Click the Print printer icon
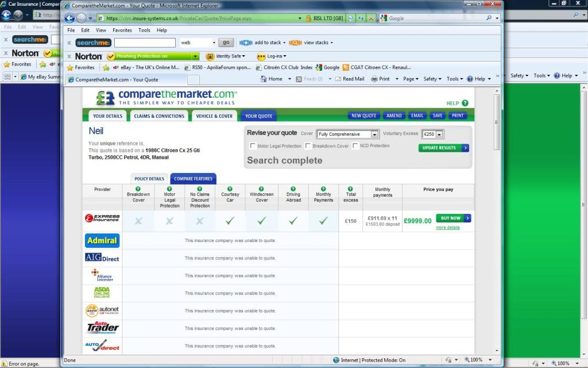The width and height of the screenshot is (588, 368). click(x=374, y=79)
